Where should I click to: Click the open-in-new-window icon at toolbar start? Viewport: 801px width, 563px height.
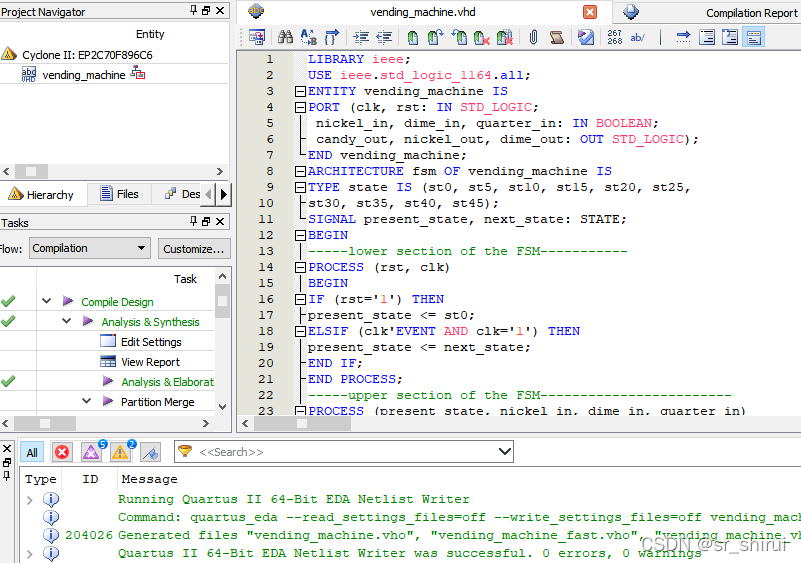click(256, 37)
